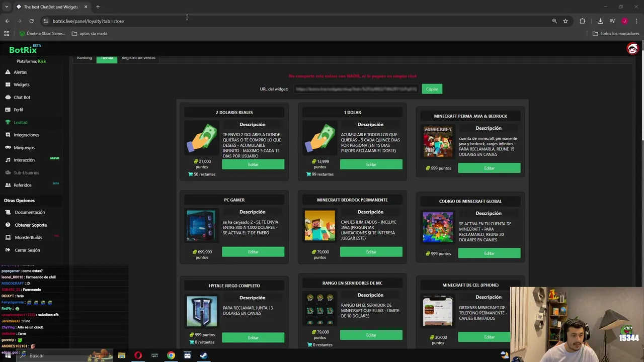Edit the PC GAMER store item
The width and height of the screenshot is (644, 362).
click(x=253, y=252)
